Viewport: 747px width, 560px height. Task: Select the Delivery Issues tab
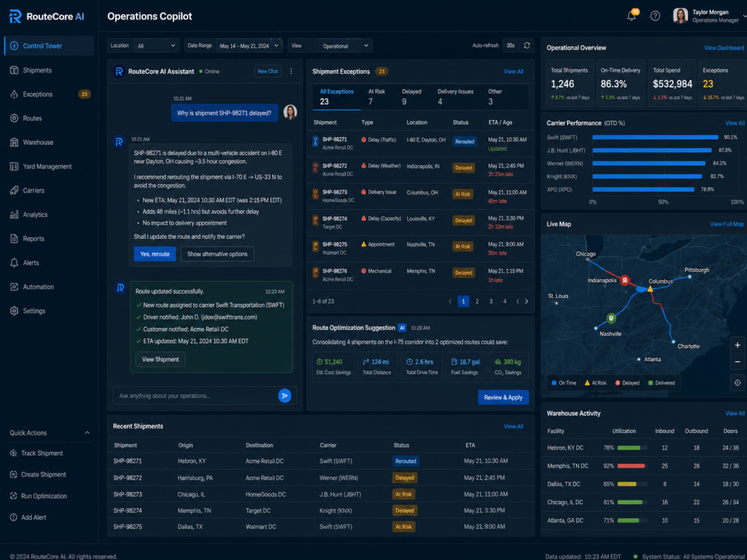click(x=456, y=96)
